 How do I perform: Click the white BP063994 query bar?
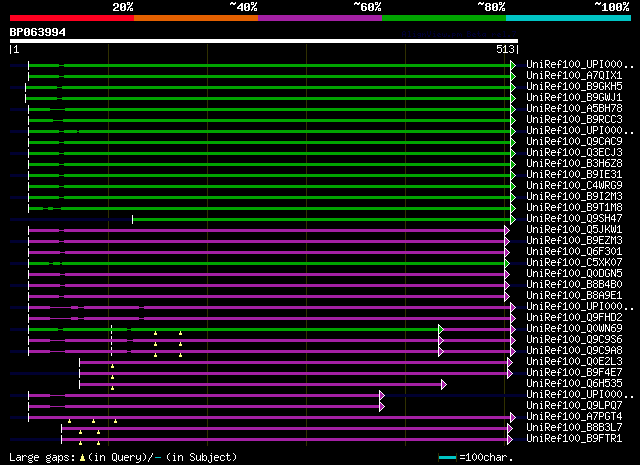264,41
